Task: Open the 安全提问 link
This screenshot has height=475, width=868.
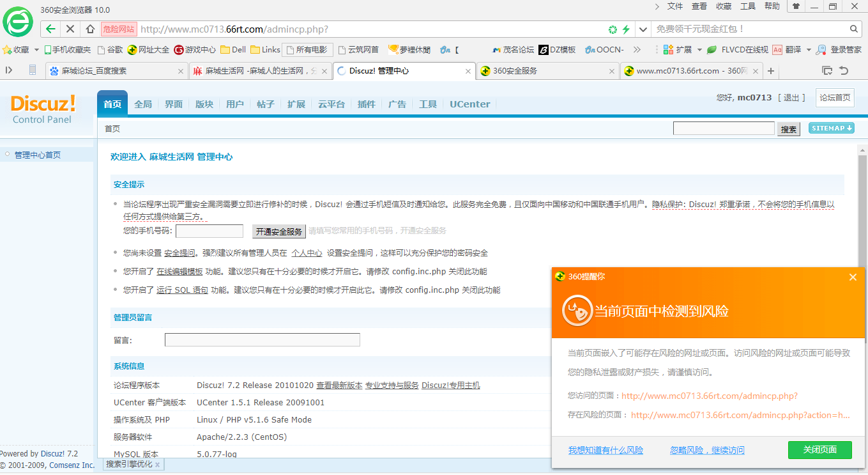Action: pyautogui.click(x=179, y=253)
